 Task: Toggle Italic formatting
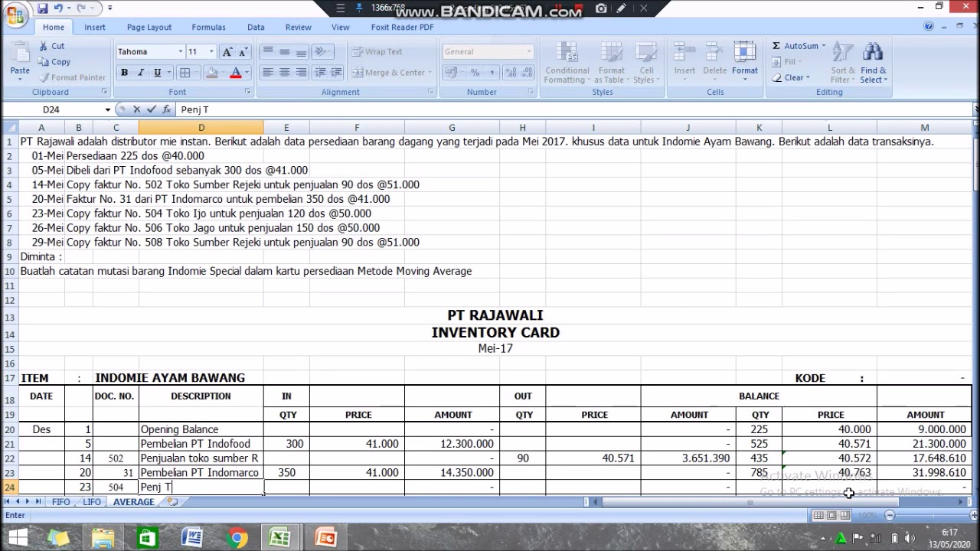tap(141, 73)
